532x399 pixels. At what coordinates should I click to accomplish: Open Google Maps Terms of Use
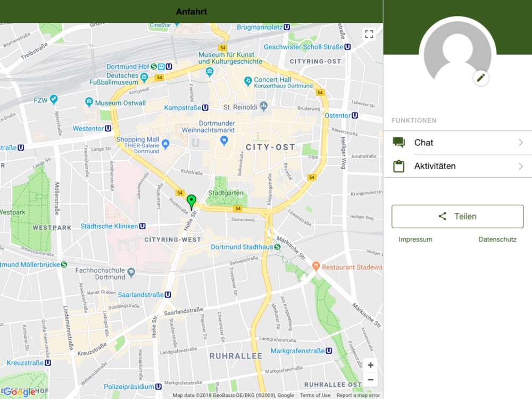(315, 395)
